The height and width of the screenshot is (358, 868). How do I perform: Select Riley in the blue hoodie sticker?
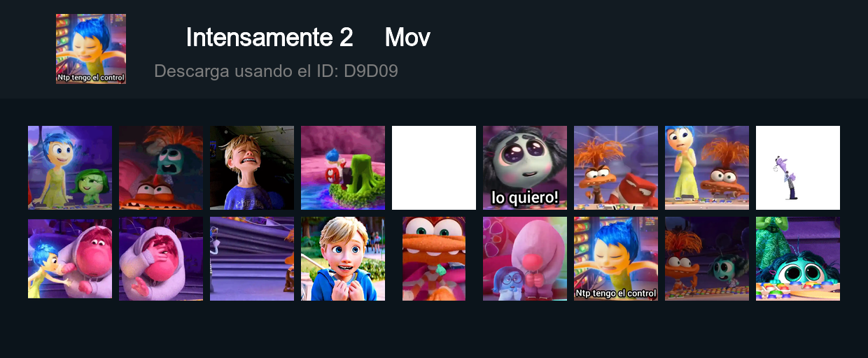click(343, 259)
